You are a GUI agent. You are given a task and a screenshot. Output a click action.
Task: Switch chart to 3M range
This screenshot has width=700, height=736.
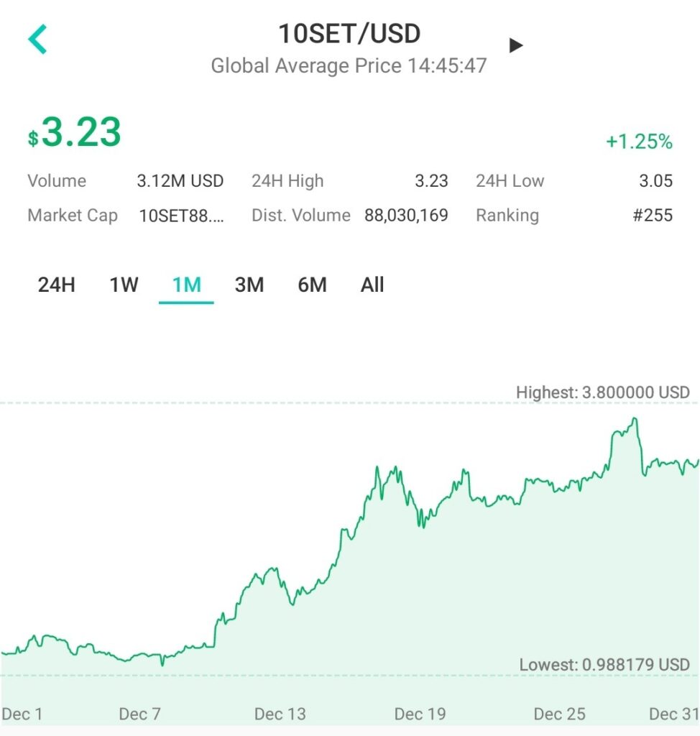click(249, 285)
